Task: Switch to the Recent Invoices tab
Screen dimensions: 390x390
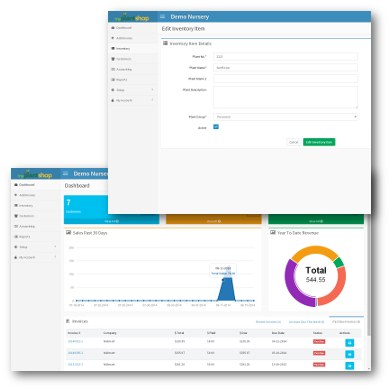Action: [268, 322]
